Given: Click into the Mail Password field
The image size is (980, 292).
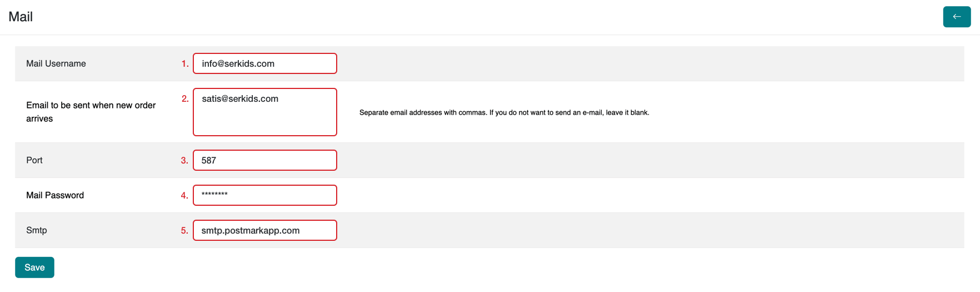Looking at the screenshot, I should click(264, 195).
